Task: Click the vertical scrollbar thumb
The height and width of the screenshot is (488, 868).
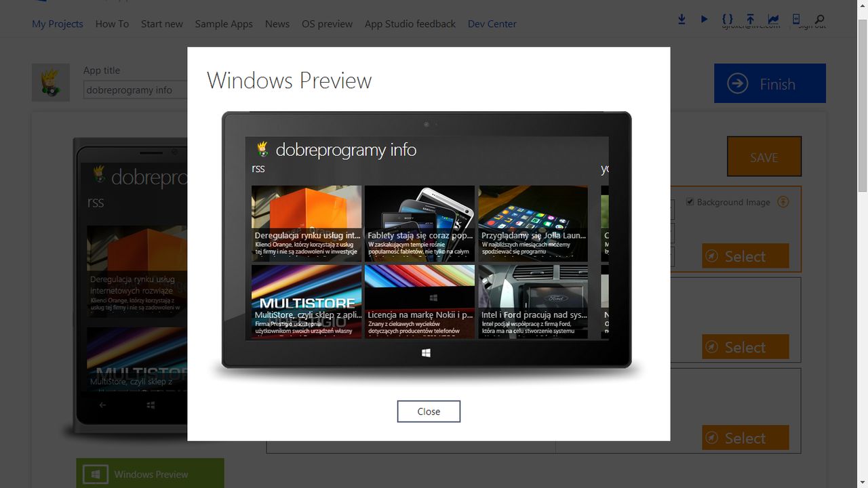Action: [863, 105]
